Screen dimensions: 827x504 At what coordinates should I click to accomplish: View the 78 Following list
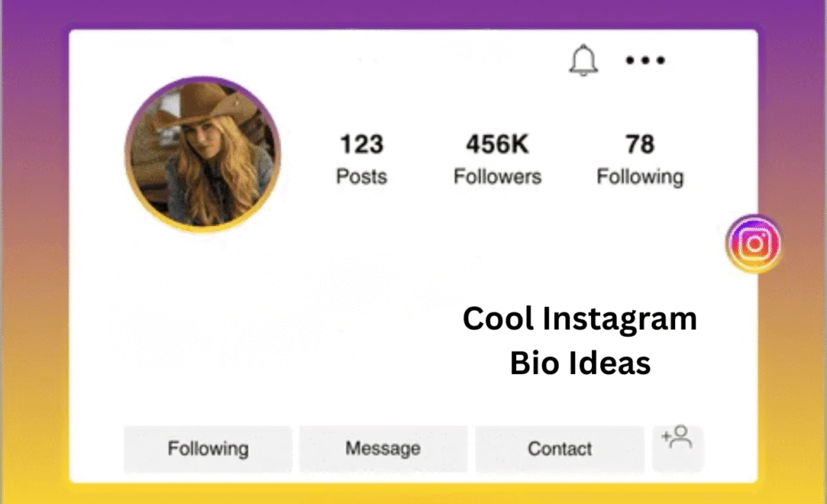(x=640, y=159)
